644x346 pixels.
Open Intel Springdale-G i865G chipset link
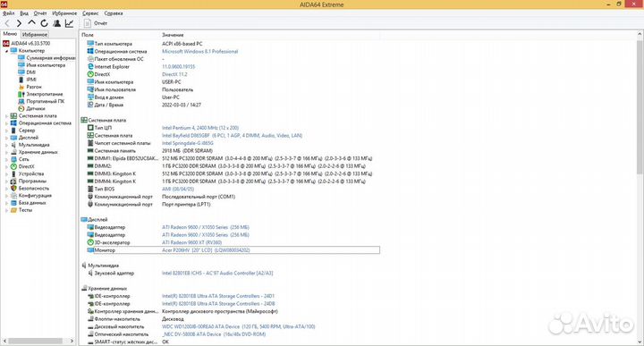(187, 143)
